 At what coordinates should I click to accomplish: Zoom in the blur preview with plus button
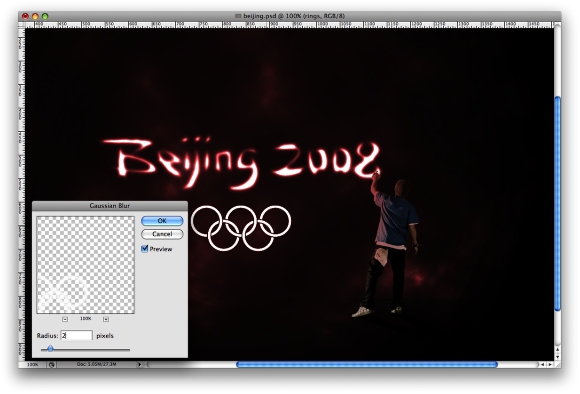point(106,319)
